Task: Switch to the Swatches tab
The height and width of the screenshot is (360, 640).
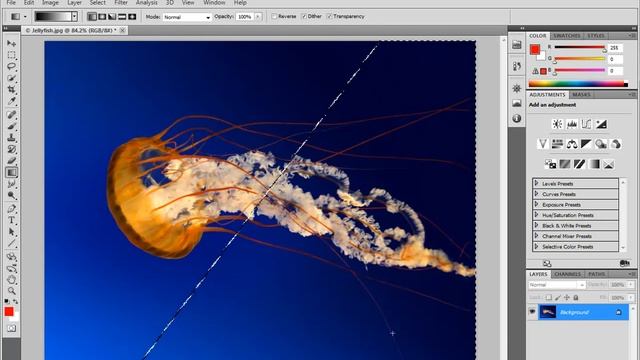Action: click(567, 36)
